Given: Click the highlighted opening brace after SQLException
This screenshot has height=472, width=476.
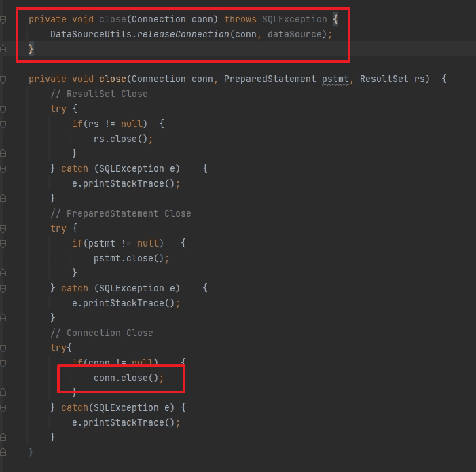Looking at the screenshot, I should tap(335, 20).
